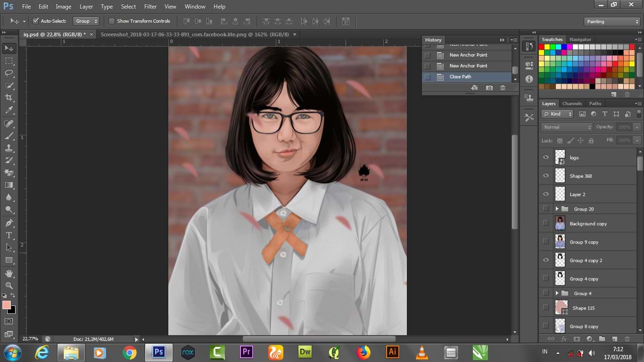Select the Zoom tool
Screen dimensions: 644x362
9,286
